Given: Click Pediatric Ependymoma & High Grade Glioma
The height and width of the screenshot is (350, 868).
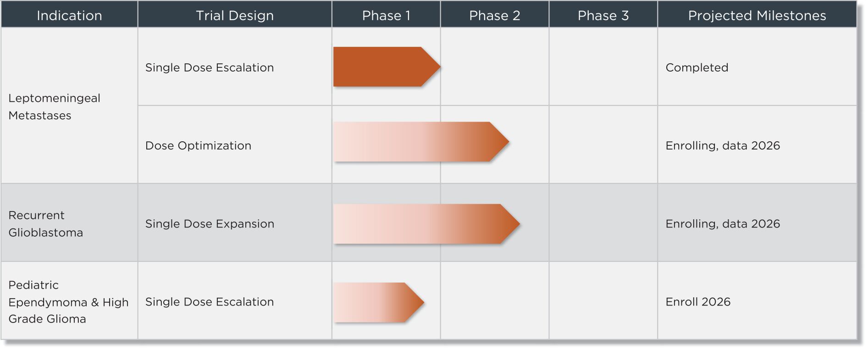Looking at the screenshot, I should pos(68,302).
